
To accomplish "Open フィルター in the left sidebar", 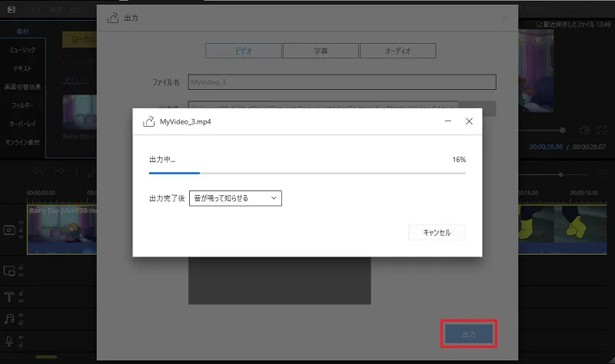I will pos(22,105).
